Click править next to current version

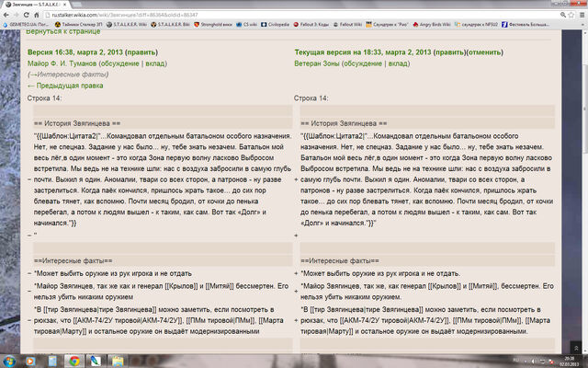click(x=450, y=52)
